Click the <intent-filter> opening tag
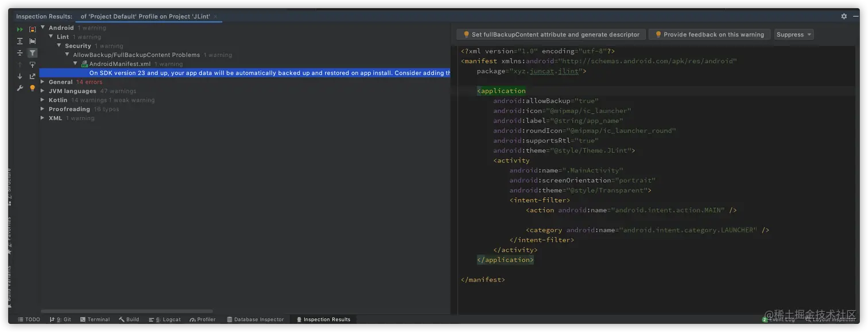868x332 pixels. coord(540,200)
